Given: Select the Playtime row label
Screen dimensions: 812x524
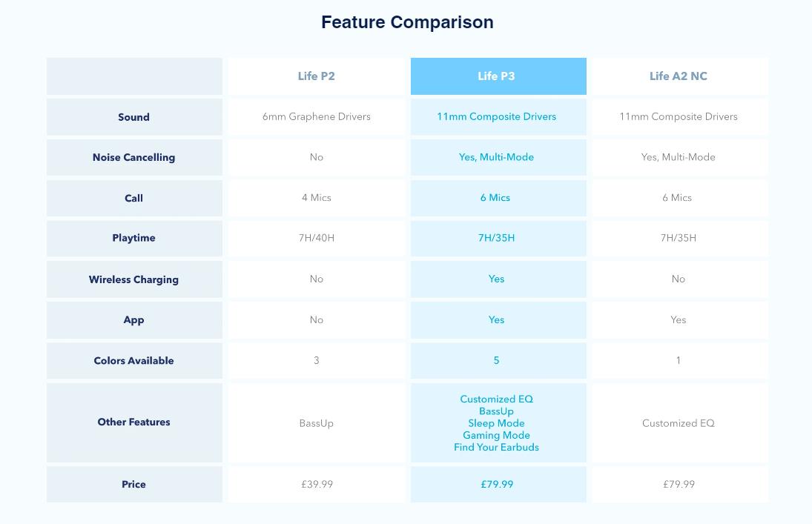Looking at the screenshot, I should click(x=133, y=238).
